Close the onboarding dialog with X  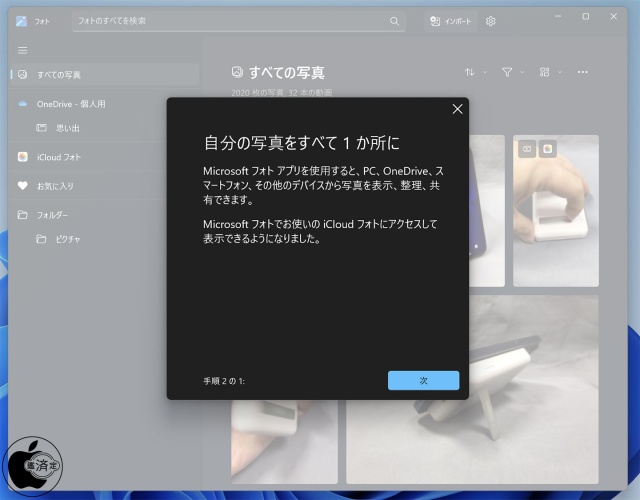457,109
